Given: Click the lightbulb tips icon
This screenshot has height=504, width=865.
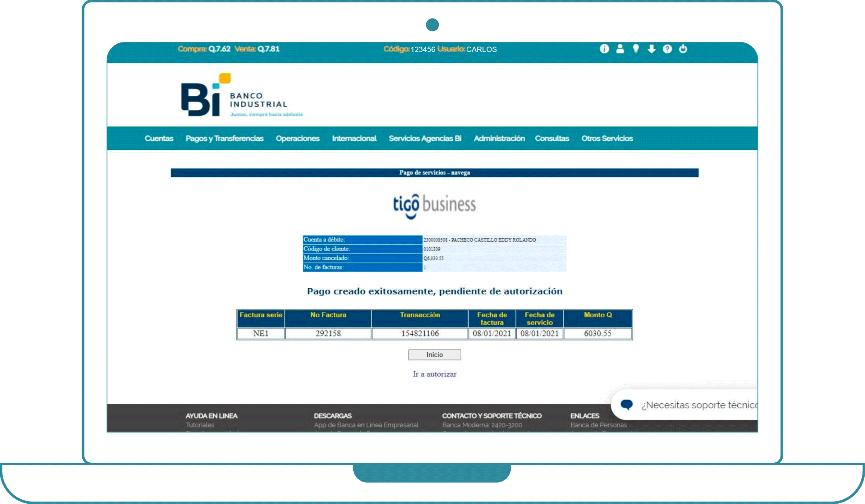Looking at the screenshot, I should click(636, 49).
